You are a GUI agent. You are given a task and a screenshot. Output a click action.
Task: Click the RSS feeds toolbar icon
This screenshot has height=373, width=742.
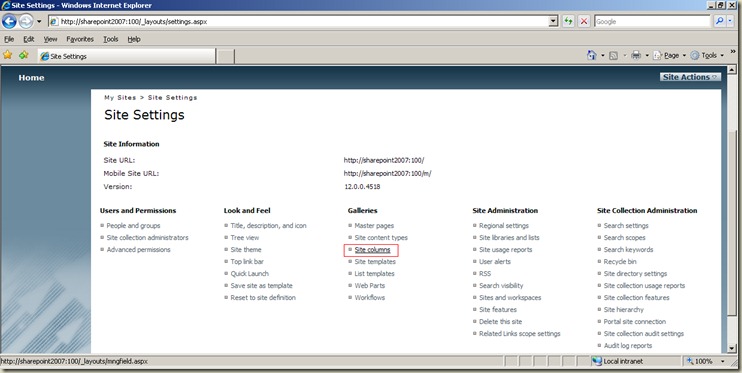tap(613, 55)
